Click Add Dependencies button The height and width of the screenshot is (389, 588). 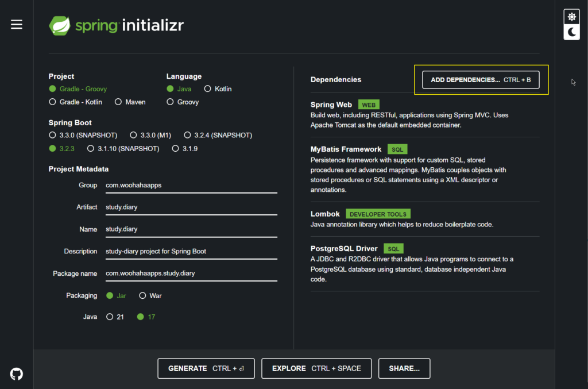click(481, 80)
